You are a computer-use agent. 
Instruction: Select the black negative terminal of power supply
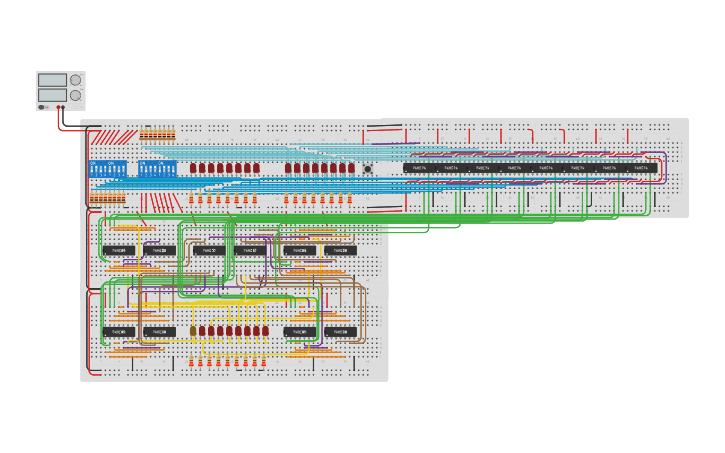point(63,107)
